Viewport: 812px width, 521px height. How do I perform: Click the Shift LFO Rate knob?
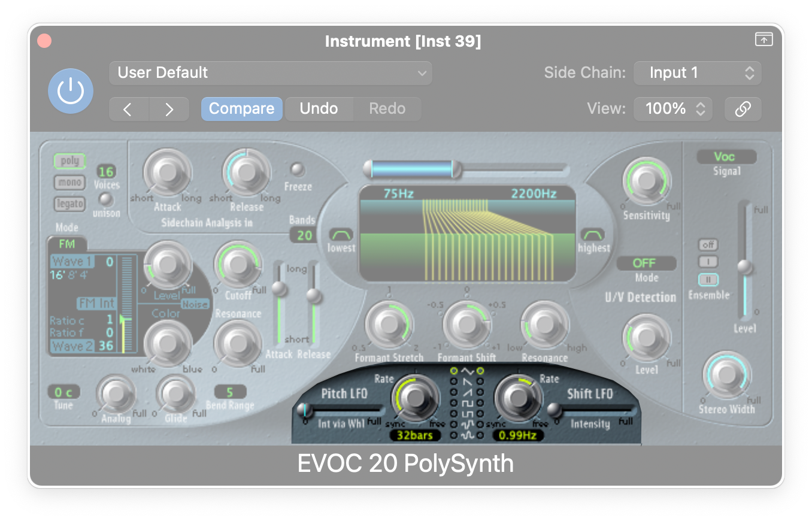coord(518,399)
